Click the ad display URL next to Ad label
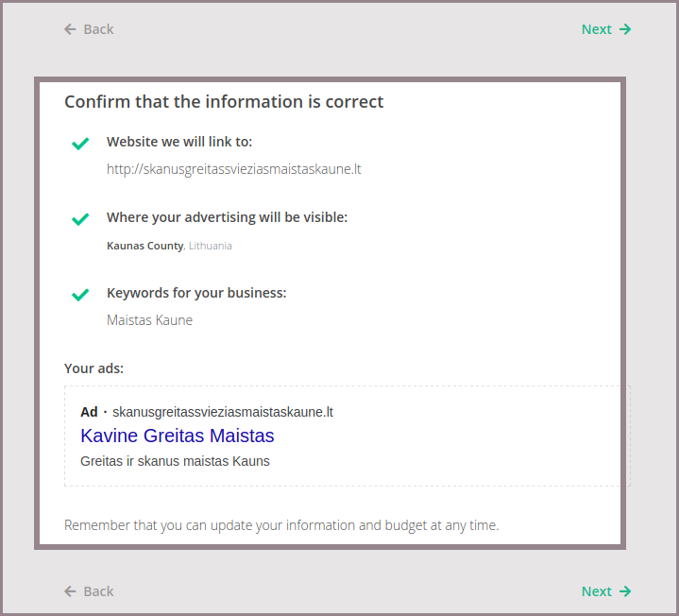Viewport: 679px width, 616px height. click(223, 412)
